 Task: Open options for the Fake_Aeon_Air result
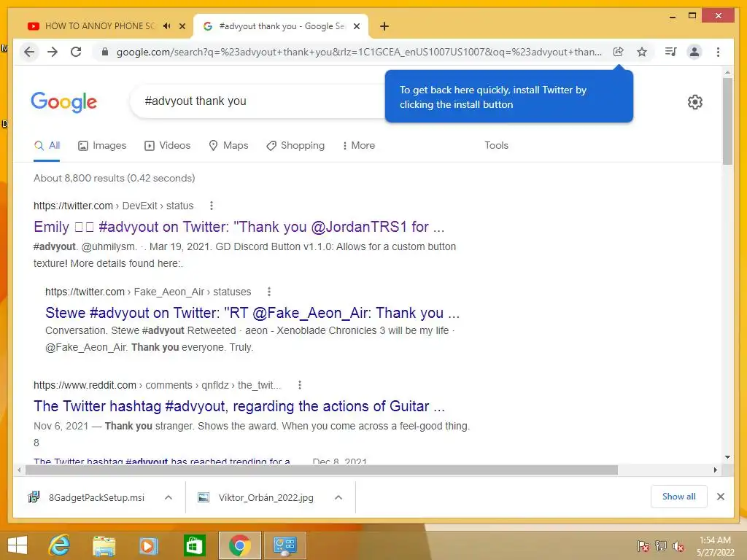[x=269, y=292]
